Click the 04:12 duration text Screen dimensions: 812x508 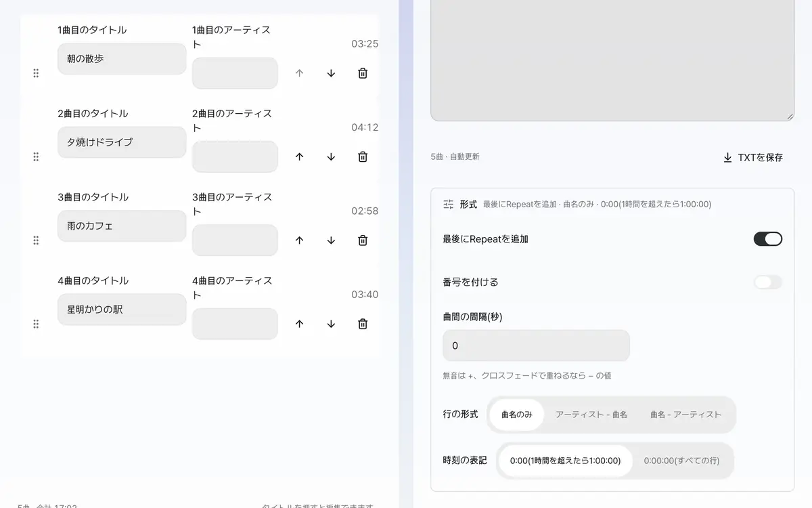point(365,127)
